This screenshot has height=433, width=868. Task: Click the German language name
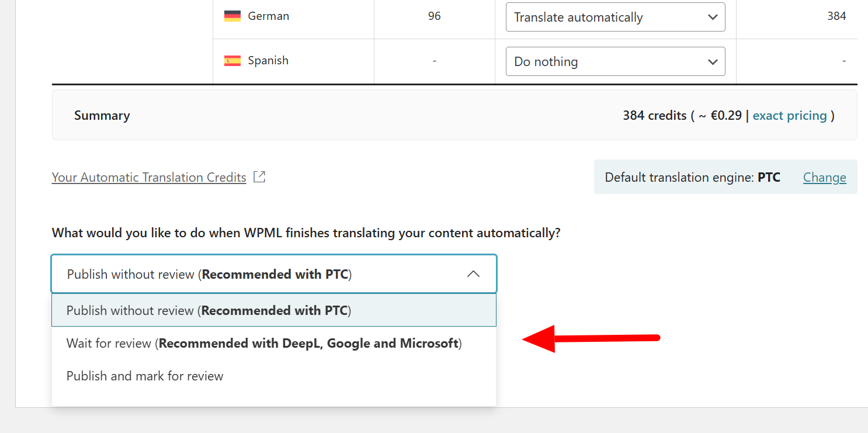click(x=268, y=16)
